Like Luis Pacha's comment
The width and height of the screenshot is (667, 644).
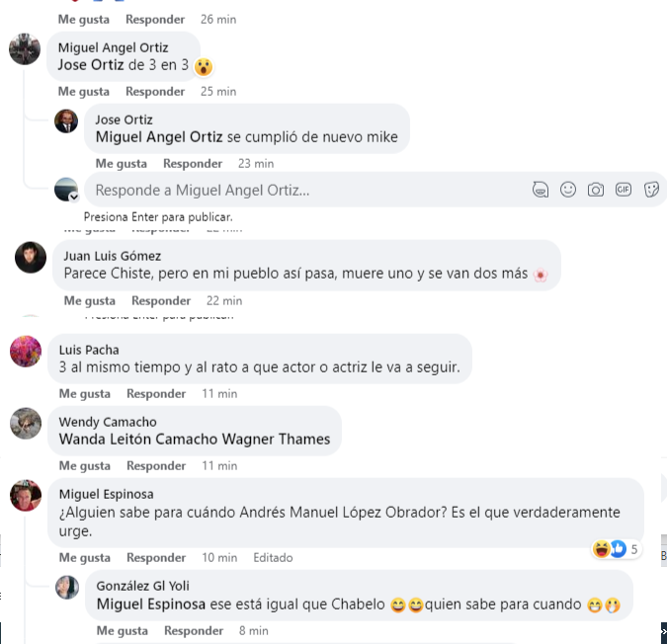85,394
